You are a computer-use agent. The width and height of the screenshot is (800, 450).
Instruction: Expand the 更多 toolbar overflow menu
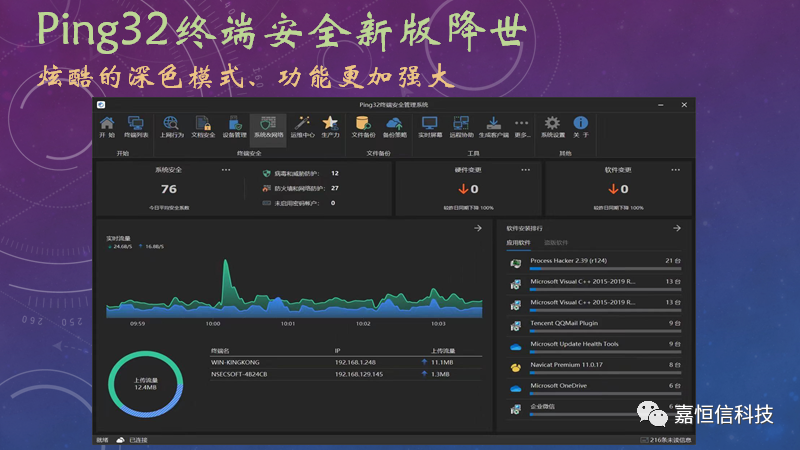click(x=521, y=127)
